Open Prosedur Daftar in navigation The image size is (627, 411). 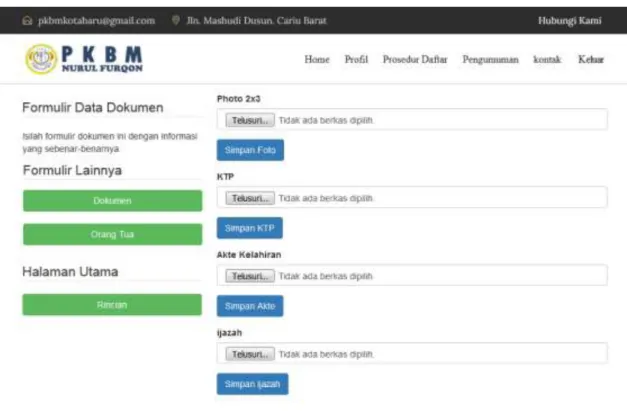click(415, 60)
